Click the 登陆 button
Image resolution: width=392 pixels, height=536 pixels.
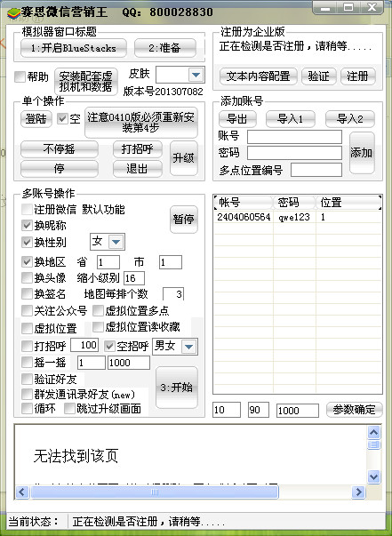36,119
